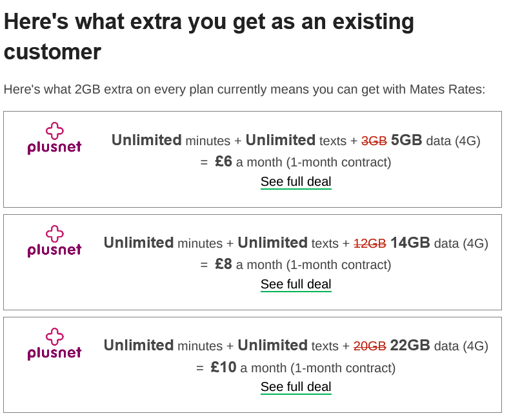The width and height of the screenshot is (511, 420).
Task: Click the 'existing customer' page heading
Action: (x=209, y=36)
